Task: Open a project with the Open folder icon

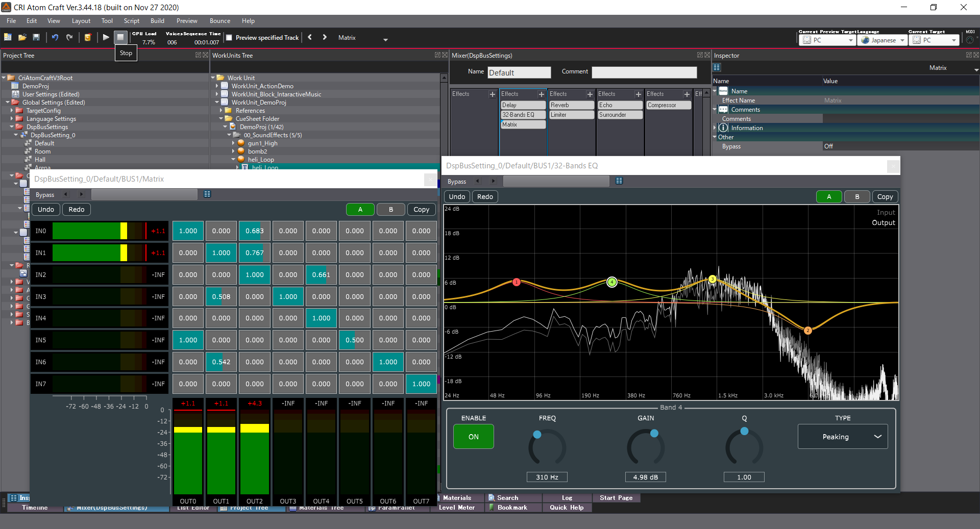Action: click(x=22, y=37)
